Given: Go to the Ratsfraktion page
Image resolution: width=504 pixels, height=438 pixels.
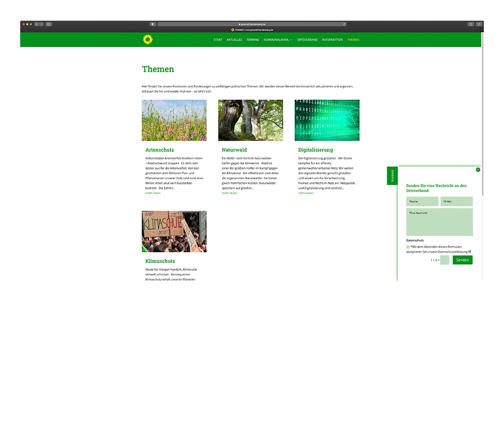Looking at the screenshot, I should 332,40.
